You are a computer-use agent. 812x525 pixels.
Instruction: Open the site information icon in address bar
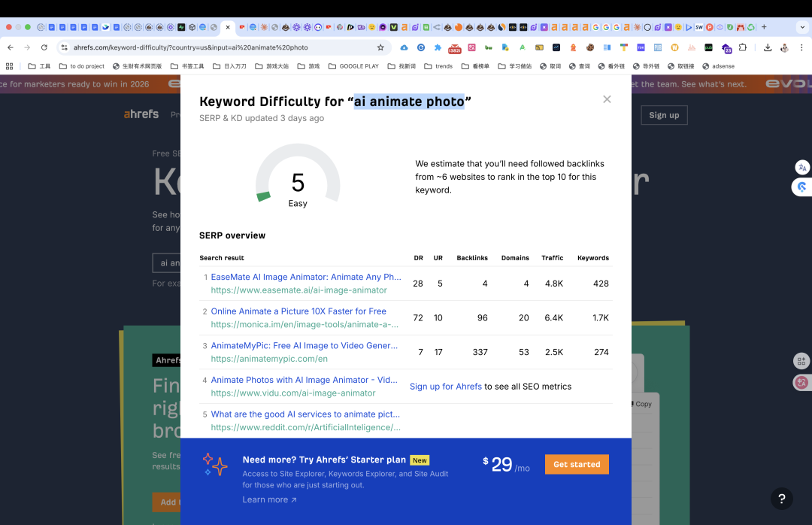(x=64, y=47)
